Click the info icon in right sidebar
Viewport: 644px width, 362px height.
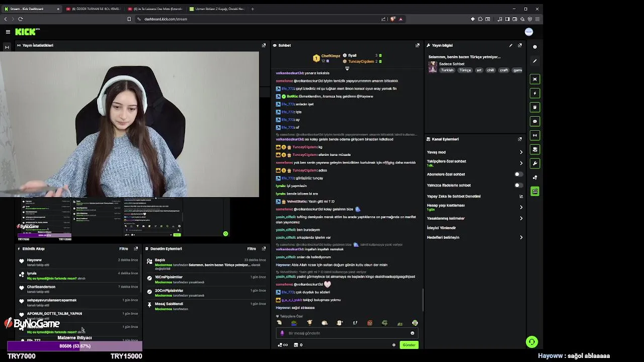tap(535, 47)
